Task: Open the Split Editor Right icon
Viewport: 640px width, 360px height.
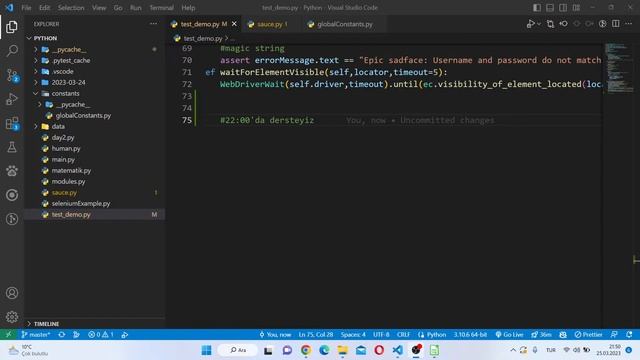Action: pyautogui.click(x=616, y=24)
